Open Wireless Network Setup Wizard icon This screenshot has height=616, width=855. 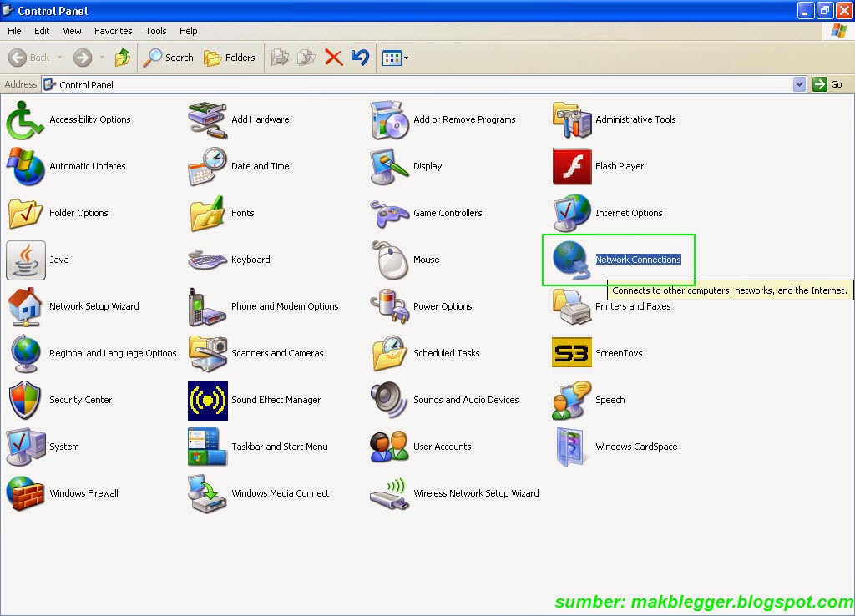pos(389,494)
